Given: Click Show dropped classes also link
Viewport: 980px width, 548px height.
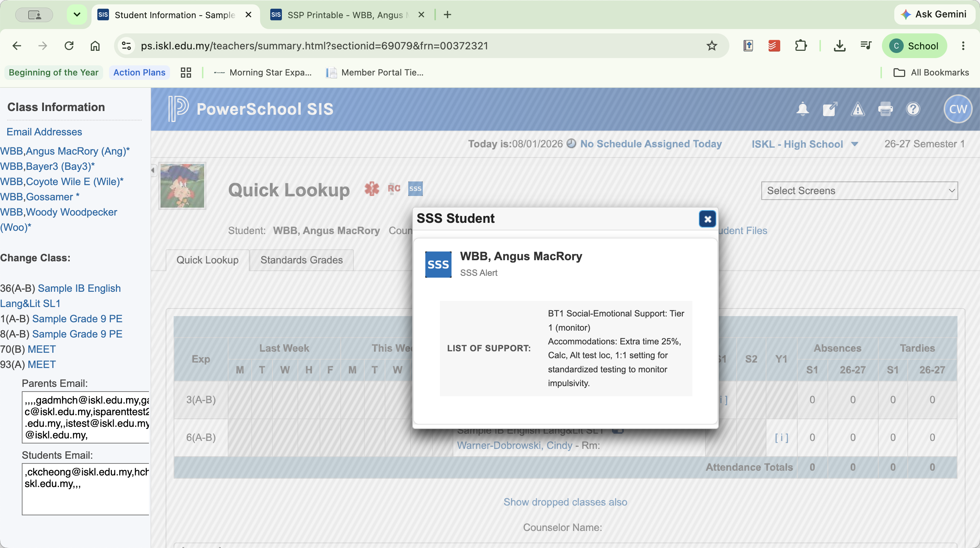Looking at the screenshot, I should point(565,502).
